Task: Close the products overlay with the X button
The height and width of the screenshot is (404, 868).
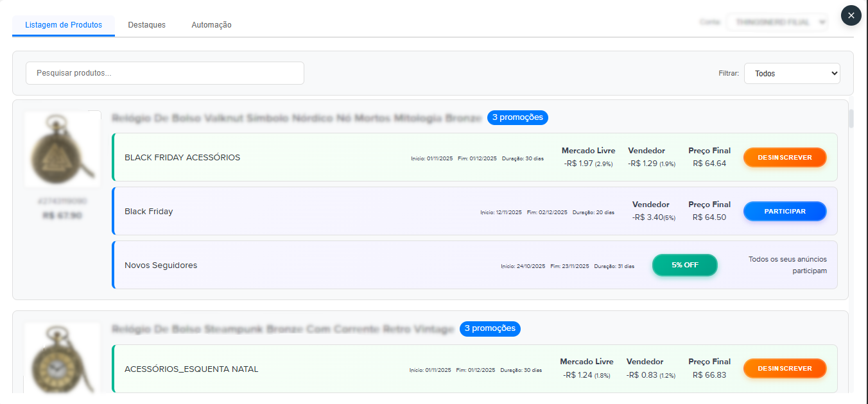Action: (851, 15)
